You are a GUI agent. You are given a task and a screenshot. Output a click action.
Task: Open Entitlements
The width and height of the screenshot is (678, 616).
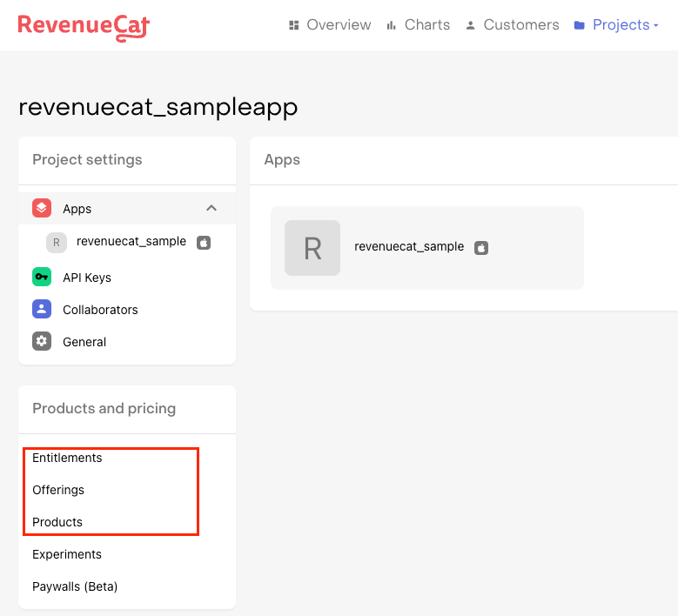point(67,458)
